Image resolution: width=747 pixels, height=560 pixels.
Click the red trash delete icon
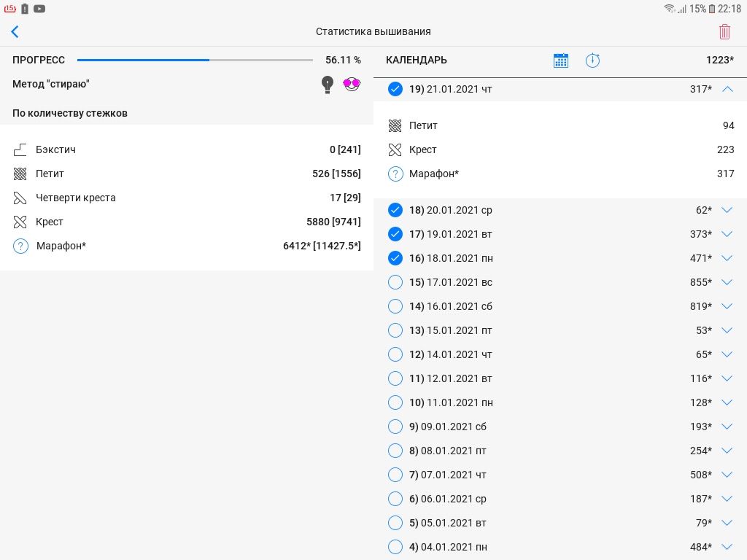click(724, 31)
